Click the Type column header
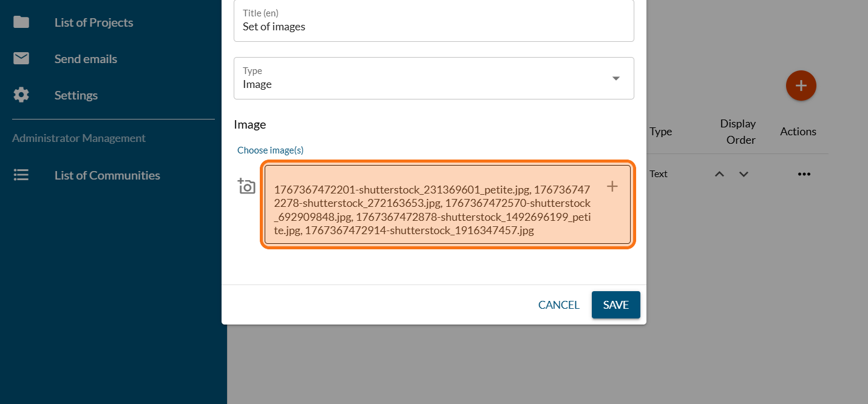This screenshot has height=404, width=868. click(660, 132)
